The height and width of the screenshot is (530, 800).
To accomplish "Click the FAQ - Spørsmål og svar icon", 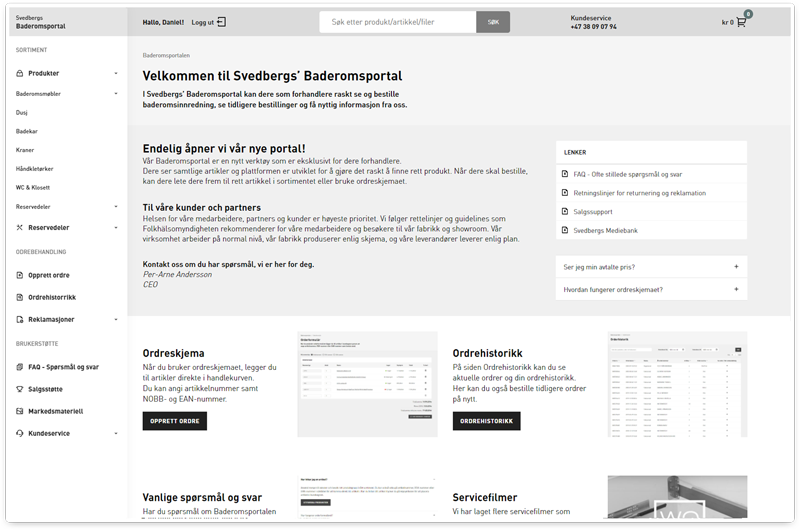I will coord(19,367).
